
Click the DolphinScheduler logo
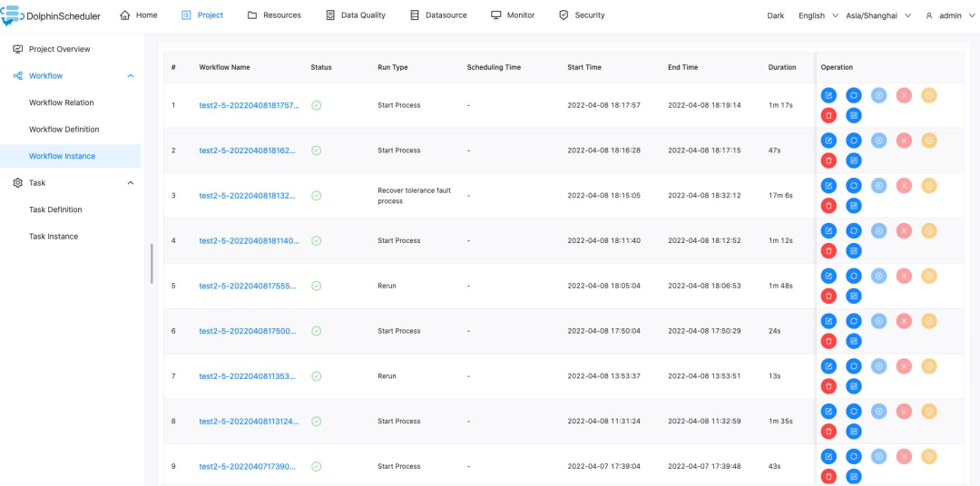[52, 15]
